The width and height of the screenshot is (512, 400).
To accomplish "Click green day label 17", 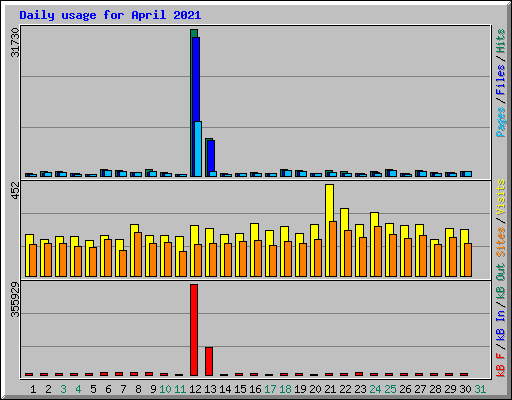I will pyautogui.click(x=270, y=389).
